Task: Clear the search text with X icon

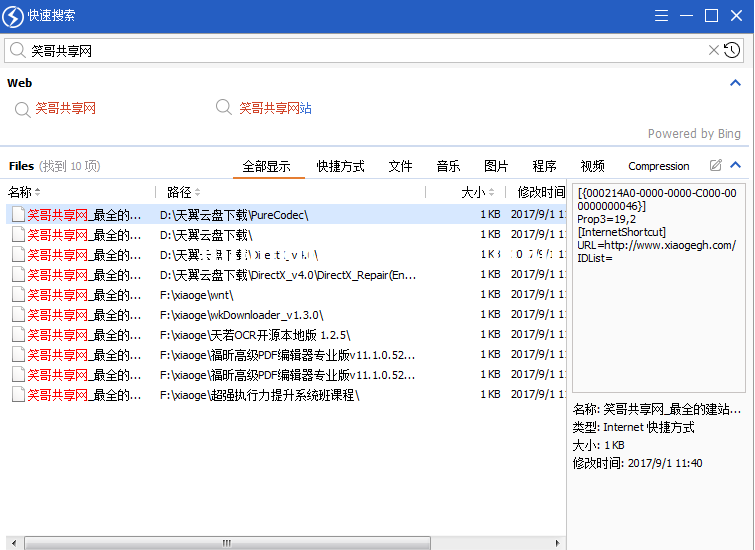Action: click(714, 50)
